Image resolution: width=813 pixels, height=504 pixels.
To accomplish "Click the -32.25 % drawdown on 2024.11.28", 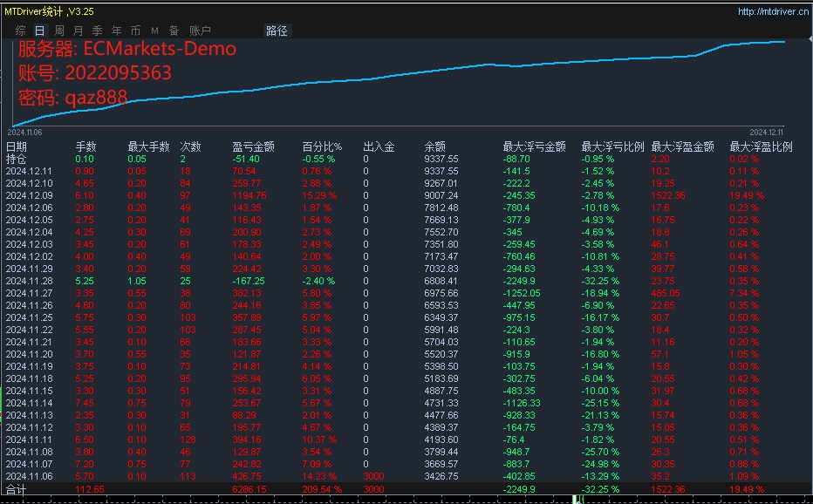I will (x=600, y=281).
